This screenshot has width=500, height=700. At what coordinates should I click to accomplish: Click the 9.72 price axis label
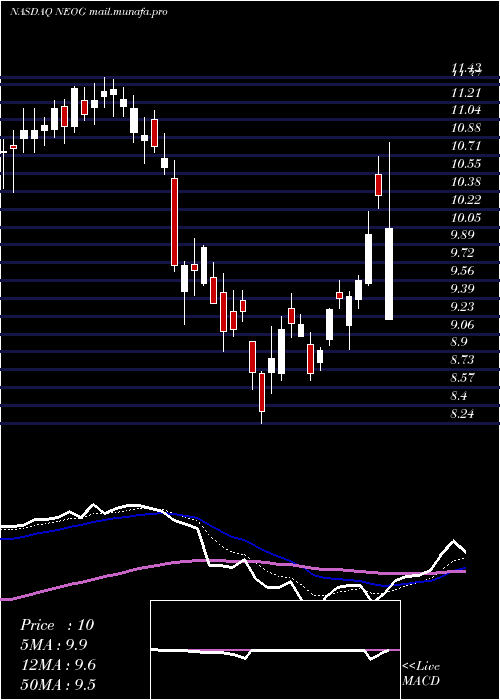click(x=463, y=253)
